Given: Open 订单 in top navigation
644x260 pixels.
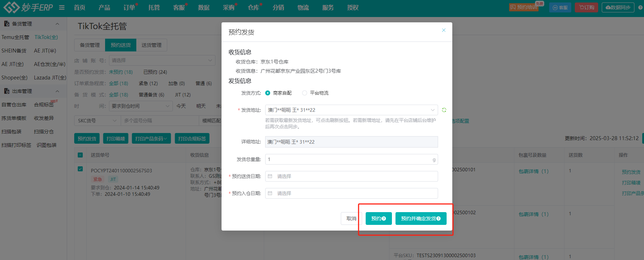Looking at the screenshot, I should (129, 7).
